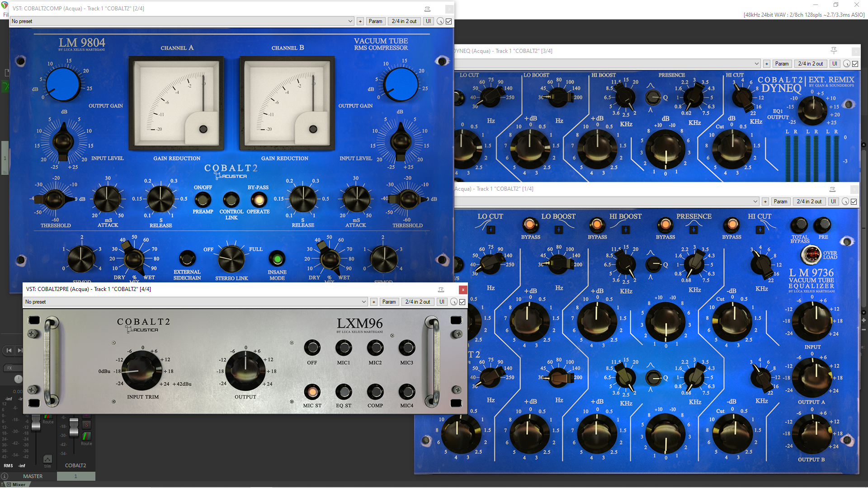
Task: Click the COBALT2 track Route button in the mixer
Action: [86, 436]
